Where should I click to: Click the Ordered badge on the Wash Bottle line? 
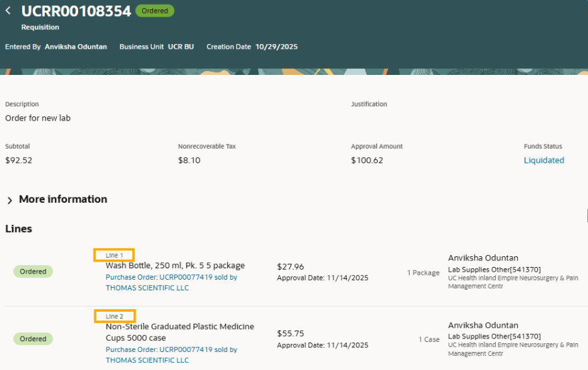click(33, 272)
